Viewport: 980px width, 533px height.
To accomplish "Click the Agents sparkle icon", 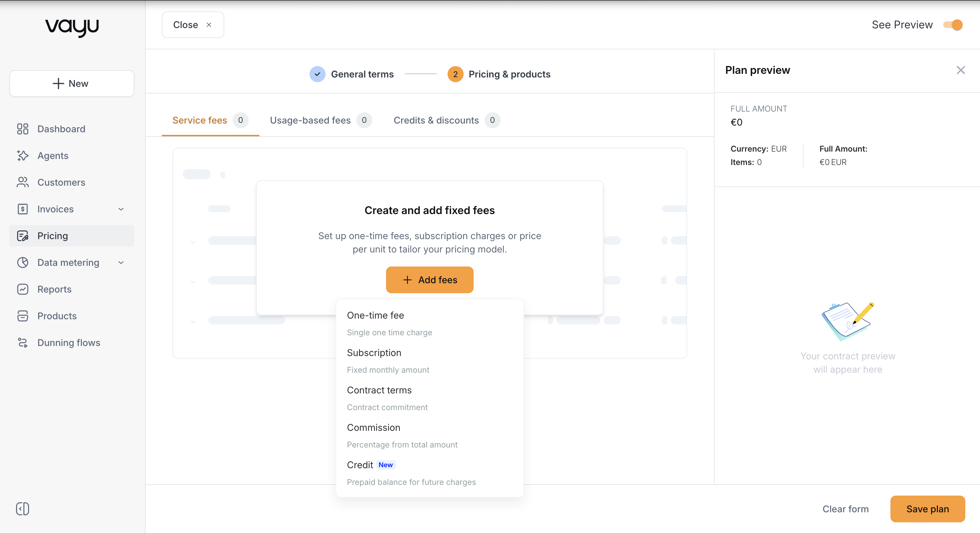I will click(22, 156).
